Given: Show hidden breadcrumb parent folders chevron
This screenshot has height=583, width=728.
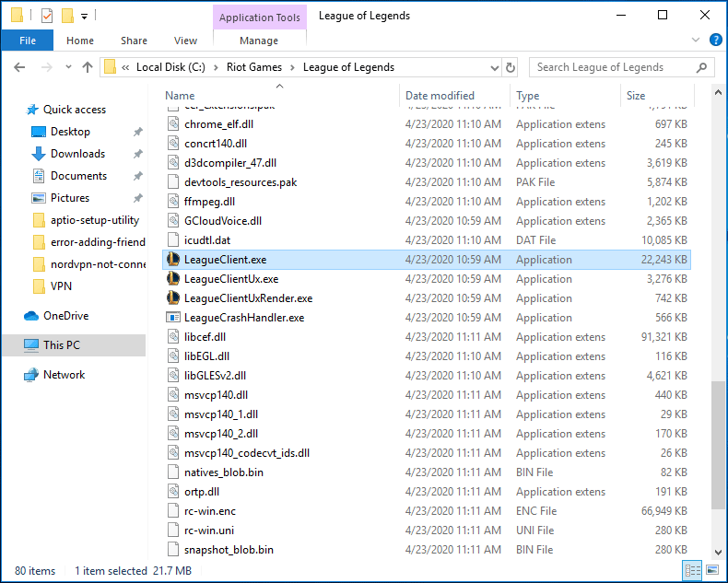Looking at the screenshot, I should tap(125, 68).
